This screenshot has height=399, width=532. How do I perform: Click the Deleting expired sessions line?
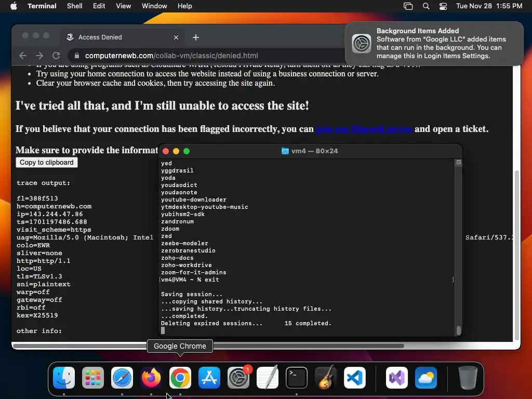tap(246, 323)
